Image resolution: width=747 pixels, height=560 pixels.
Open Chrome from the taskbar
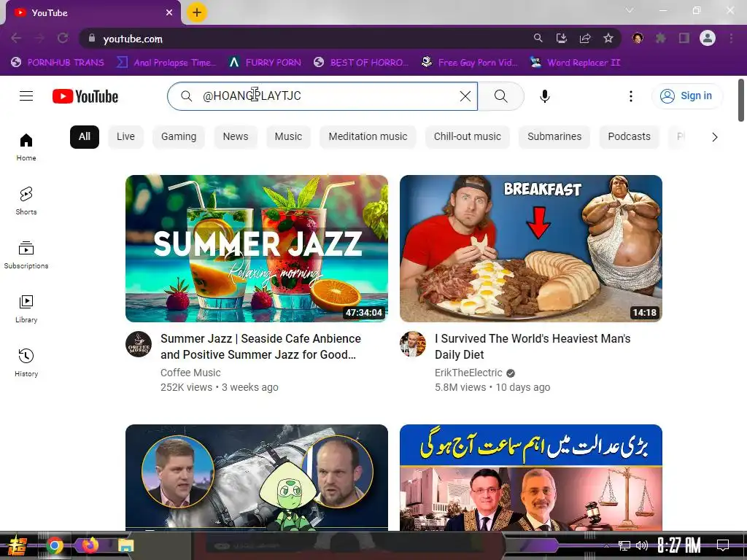(55, 545)
